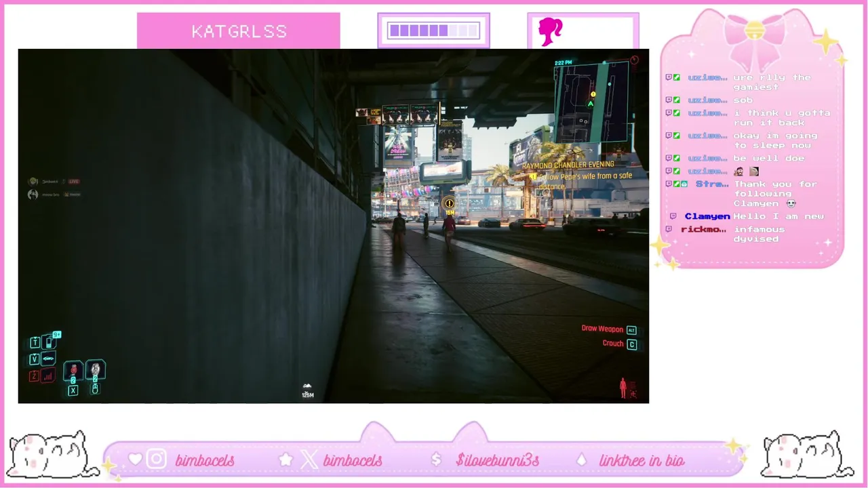Click the X logo in bottom banner
868x488 pixels.
pos(309,460)
